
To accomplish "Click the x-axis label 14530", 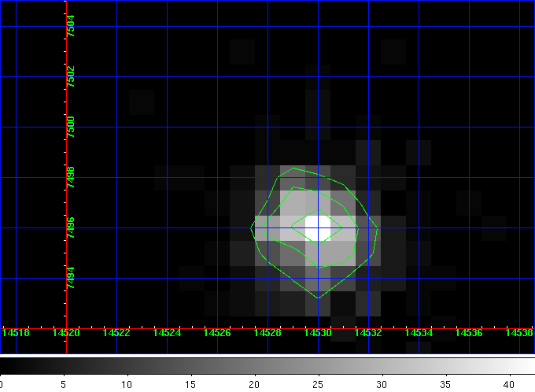I will pos(318,333).
